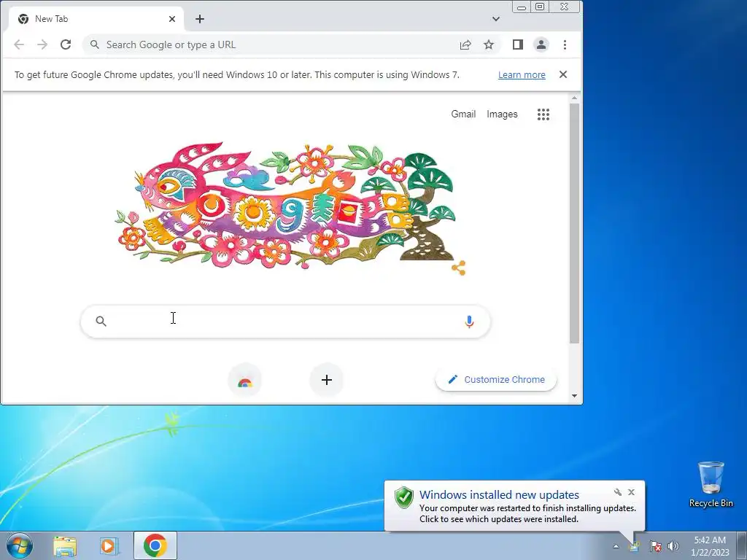Image resolution: width=747 pixels, height=560 pixels.
Task: Click the share page icon in address bar
Action: pos(465,44)
